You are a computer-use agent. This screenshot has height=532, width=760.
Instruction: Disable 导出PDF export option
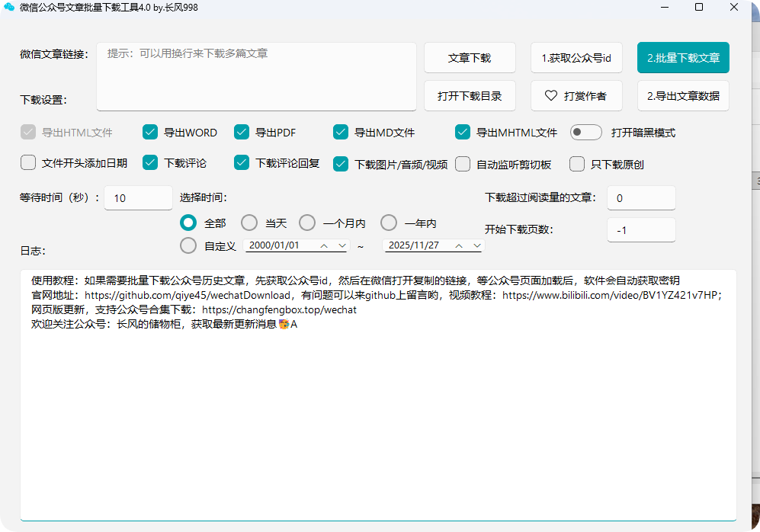tap(242, 133)
